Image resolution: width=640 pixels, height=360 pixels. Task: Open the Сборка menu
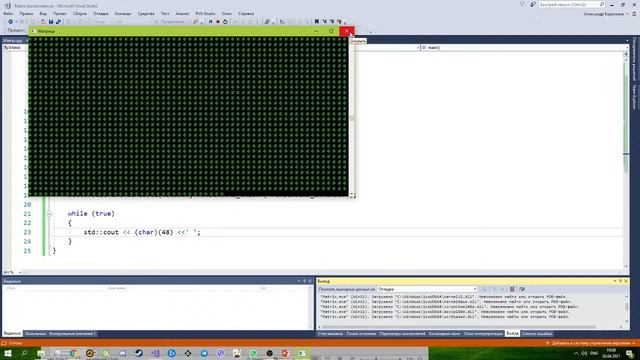[x=80, y=13]
